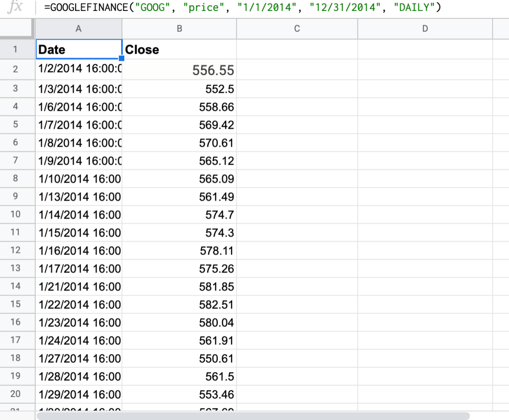
Task: Select the cell containing 580.04
Action: (179, 323)
